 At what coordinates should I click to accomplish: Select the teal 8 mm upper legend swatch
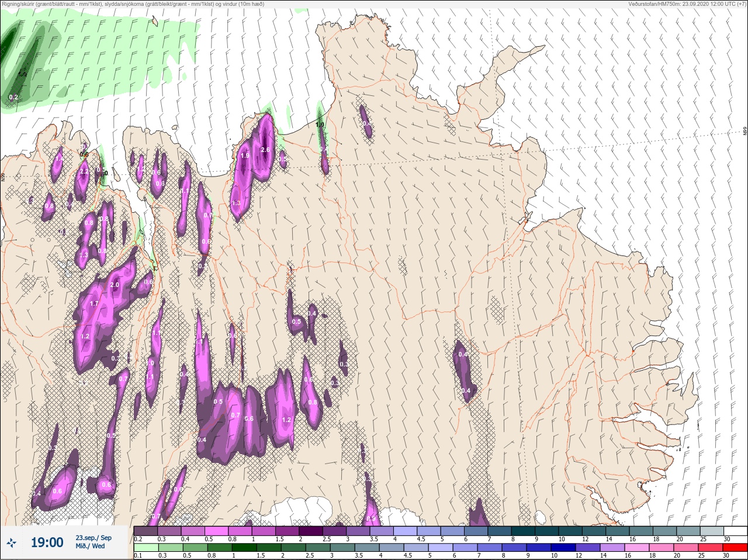[x=523, y=531]
